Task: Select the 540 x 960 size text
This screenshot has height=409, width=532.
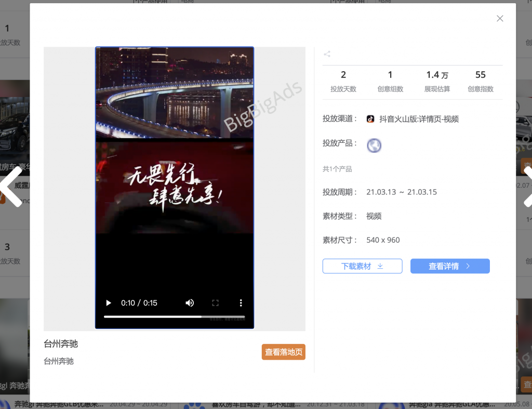Action: click(383, 240)
